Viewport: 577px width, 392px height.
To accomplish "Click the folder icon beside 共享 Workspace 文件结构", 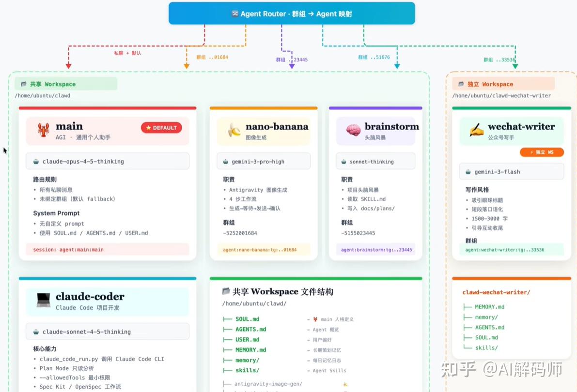I will 226,291.
